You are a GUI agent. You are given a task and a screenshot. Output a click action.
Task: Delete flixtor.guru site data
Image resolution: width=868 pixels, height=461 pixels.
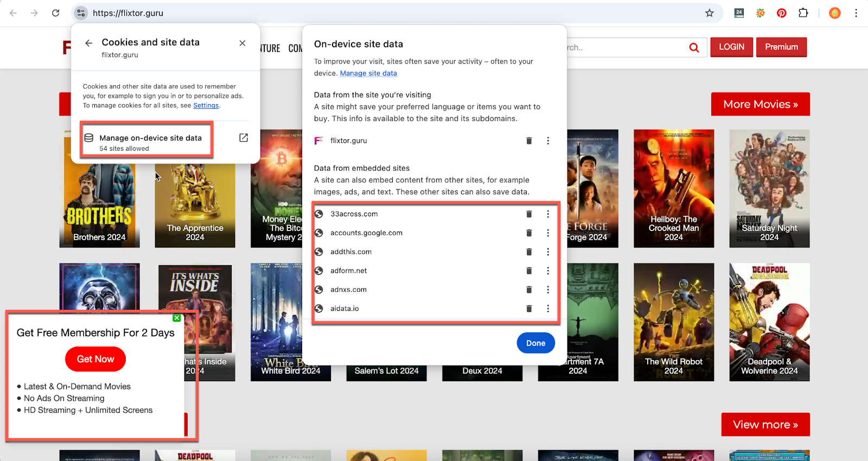pyautogui.click(x=529, y=140)
